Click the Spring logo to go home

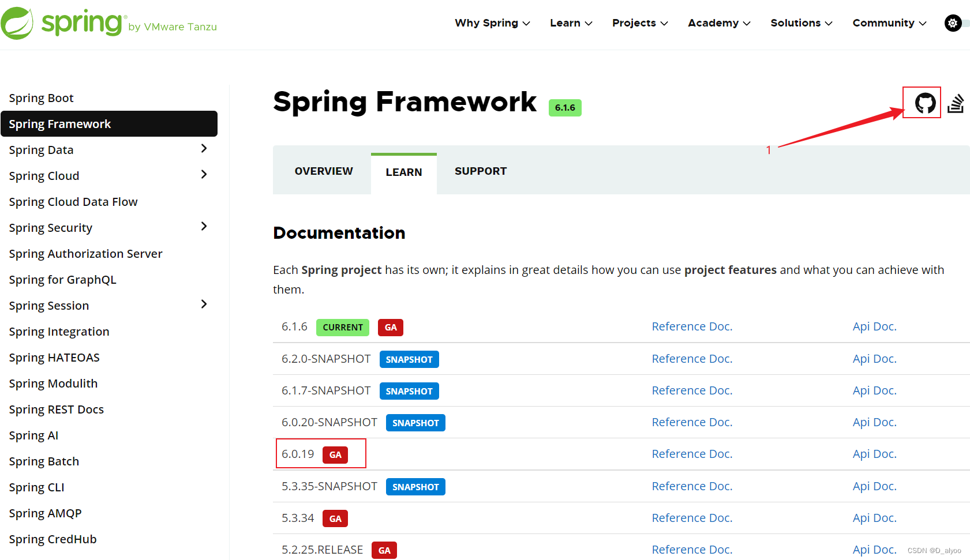coord(63,23)
